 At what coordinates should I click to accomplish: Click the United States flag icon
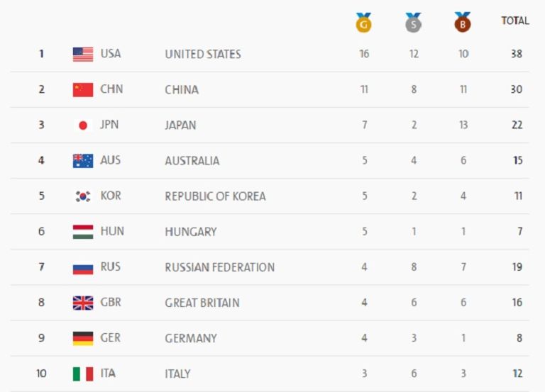83,55
